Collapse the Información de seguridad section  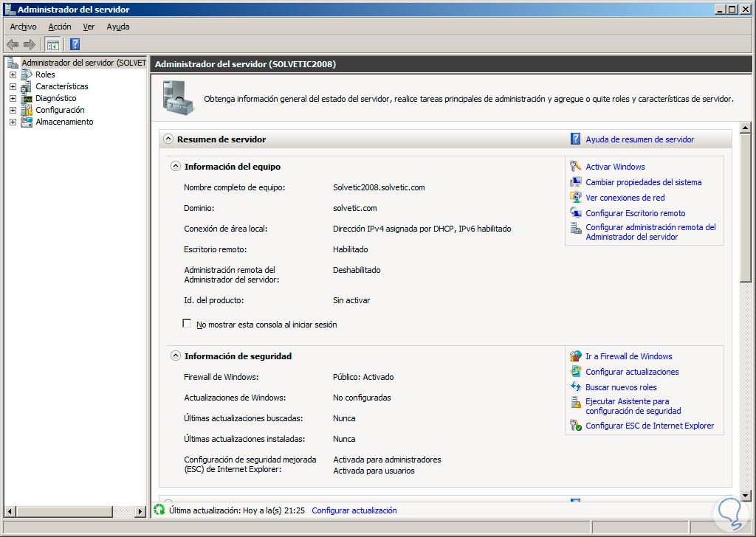tap(176, 356)
